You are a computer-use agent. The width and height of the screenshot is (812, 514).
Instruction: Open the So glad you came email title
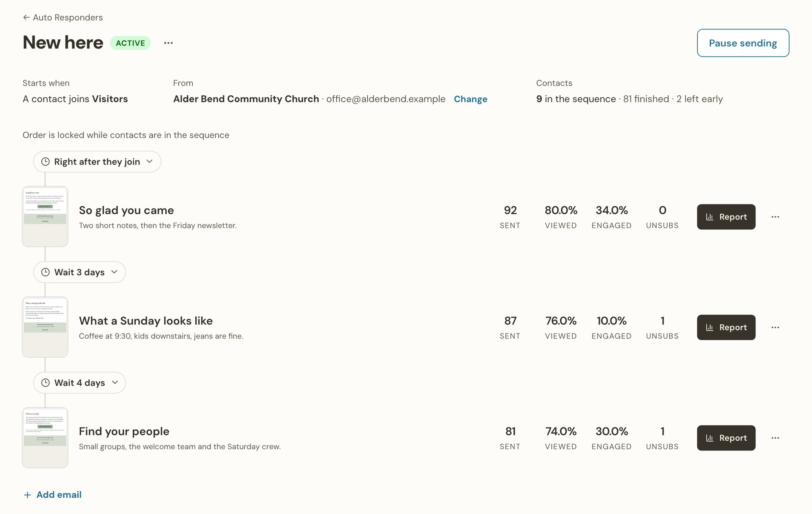point(126,210)
